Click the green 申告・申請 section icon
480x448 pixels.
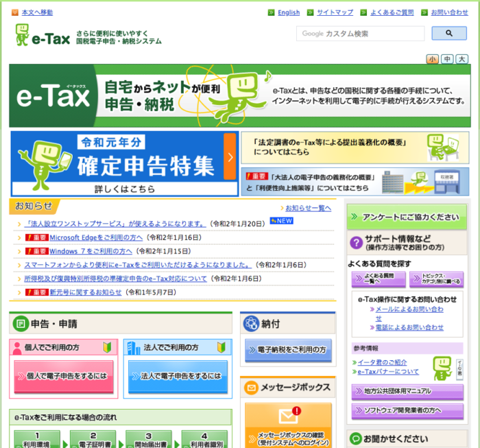click(21, 324)
